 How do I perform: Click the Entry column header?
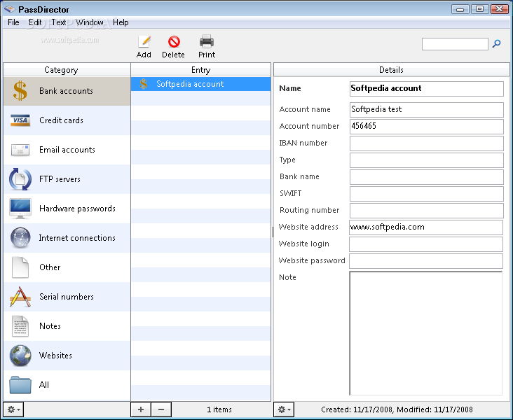click(200, 69)
